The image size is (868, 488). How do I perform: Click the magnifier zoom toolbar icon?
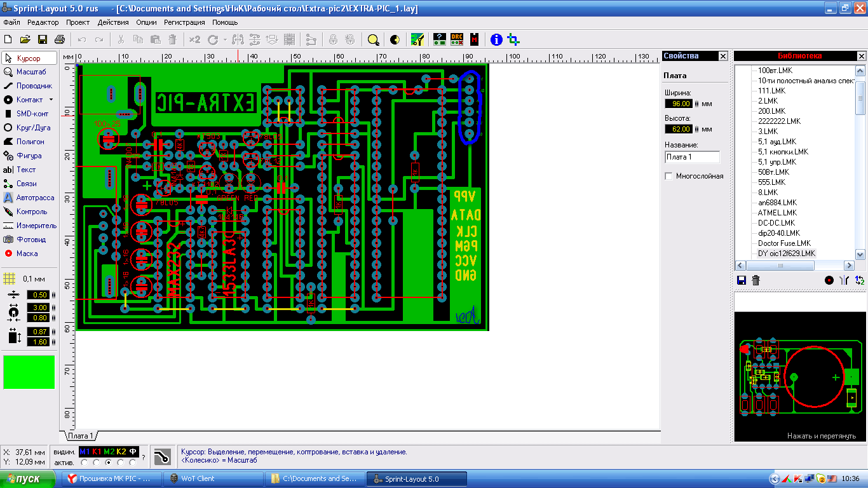tap(373, 39)
